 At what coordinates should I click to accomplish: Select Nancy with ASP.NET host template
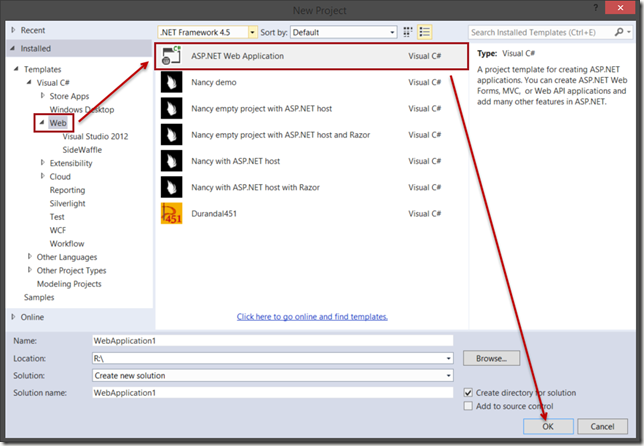(311, 161)
